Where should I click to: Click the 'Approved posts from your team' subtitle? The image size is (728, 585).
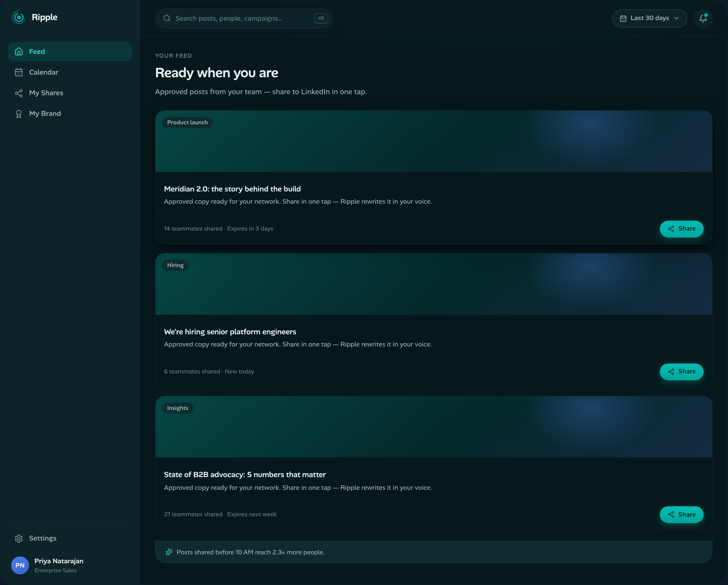click(261, 92)
